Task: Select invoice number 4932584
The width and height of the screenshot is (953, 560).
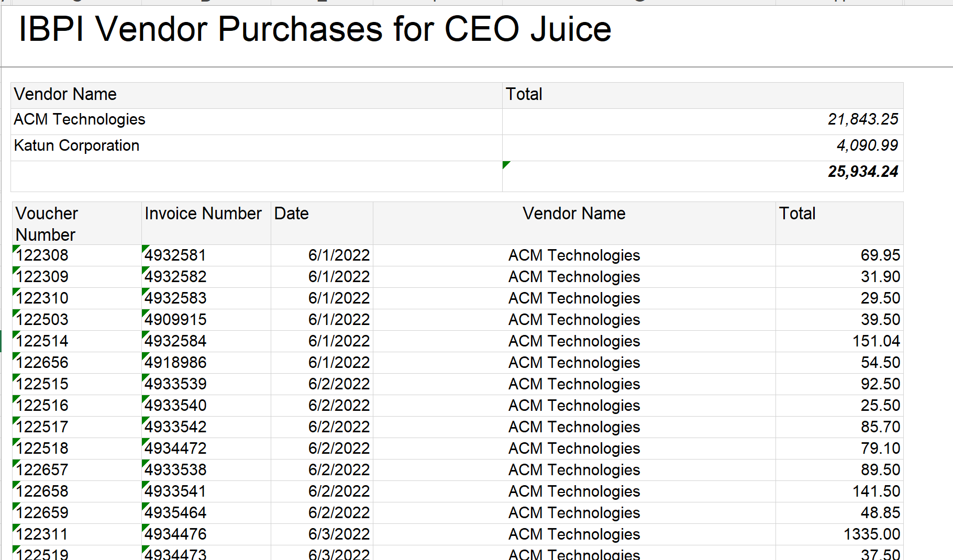Action: point(176,341)
